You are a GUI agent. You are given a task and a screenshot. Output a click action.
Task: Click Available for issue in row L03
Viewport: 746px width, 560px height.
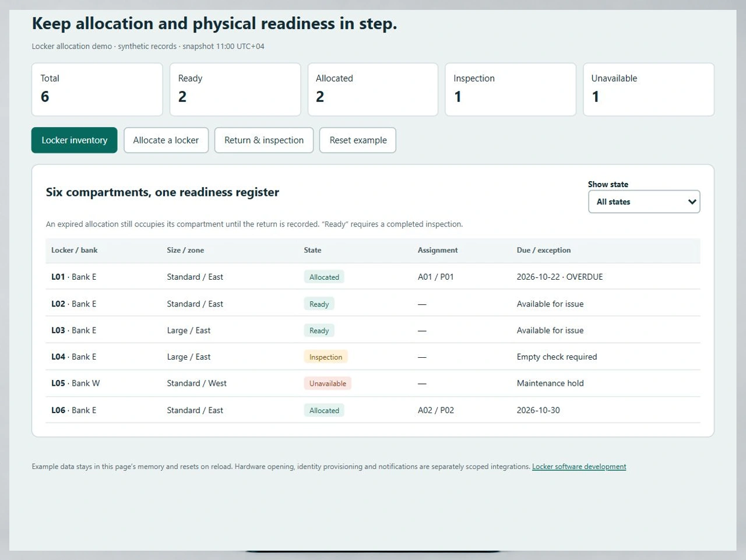[x=550, y=330]
